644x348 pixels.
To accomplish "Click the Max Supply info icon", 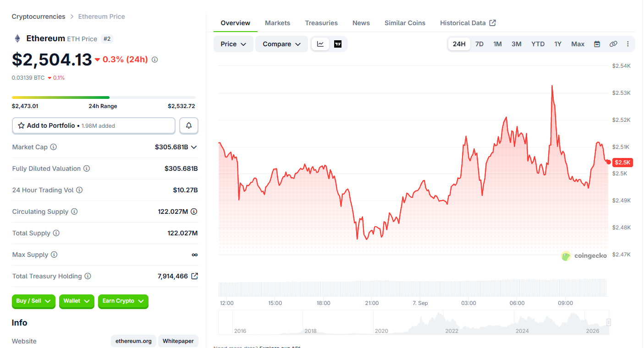I will 54,255.
